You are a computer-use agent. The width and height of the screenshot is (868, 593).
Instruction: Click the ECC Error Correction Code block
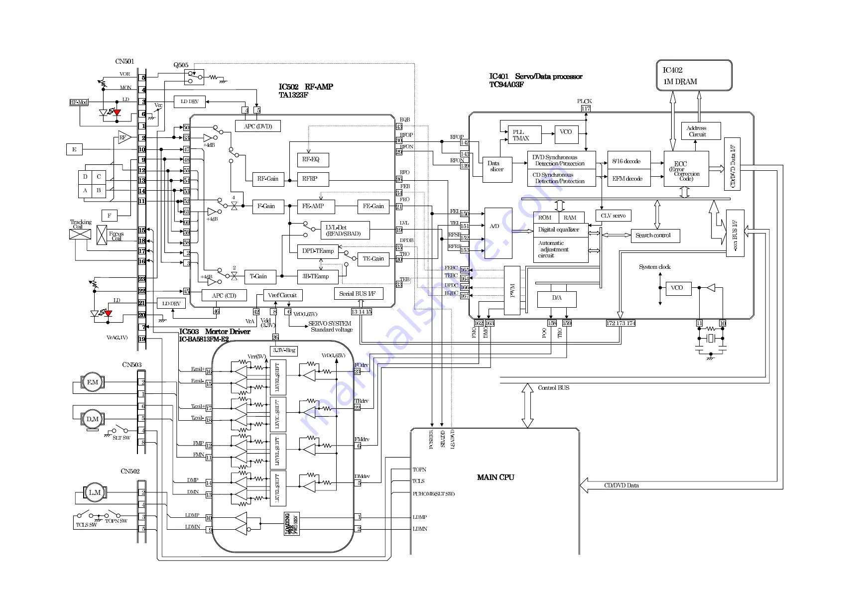coord(686,169)
